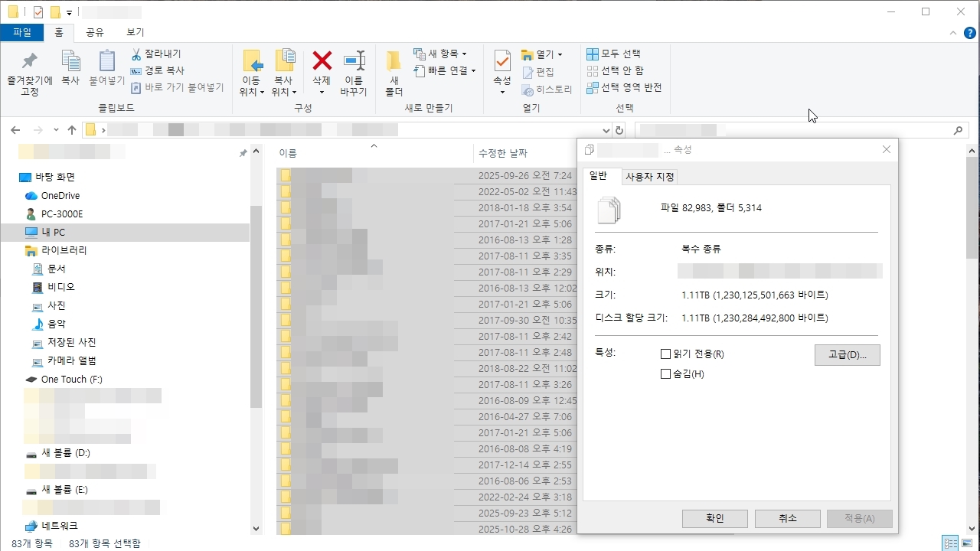Open the address bar history dropdown arrow
This screenshot has width=980, height=551.
(x=606, y=130)
